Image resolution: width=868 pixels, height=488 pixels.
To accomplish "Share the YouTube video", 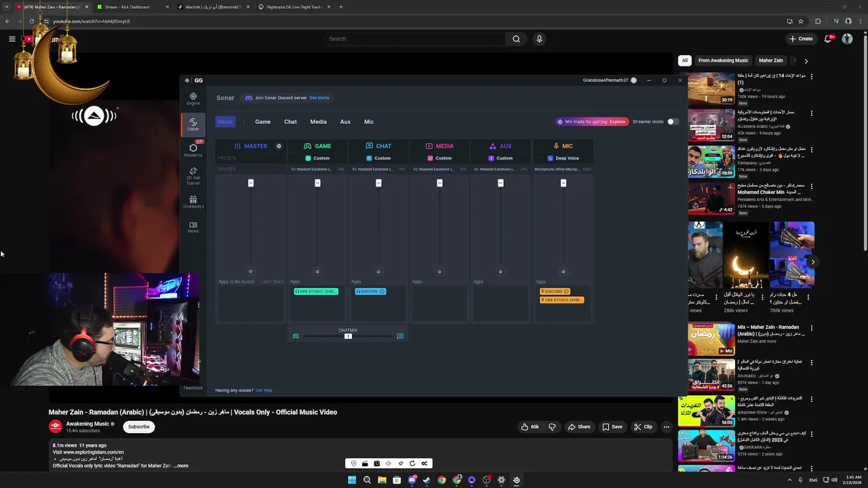I will [579, 427].
